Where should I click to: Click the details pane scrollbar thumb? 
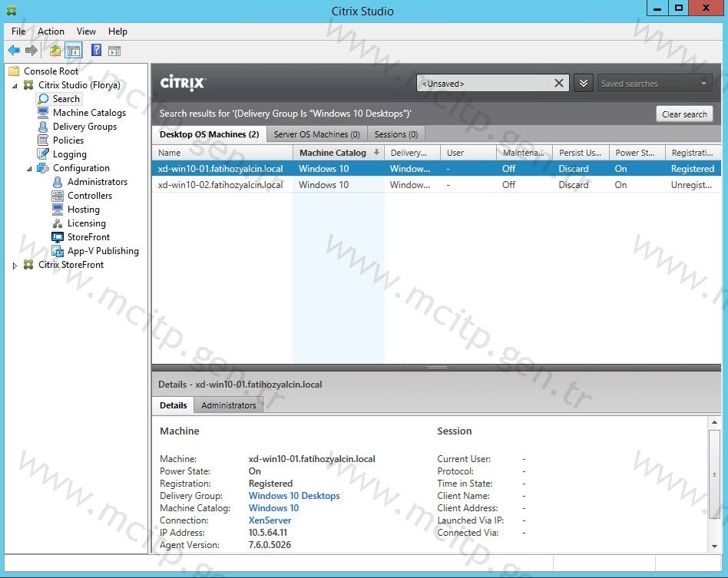(x=714, y=474)
